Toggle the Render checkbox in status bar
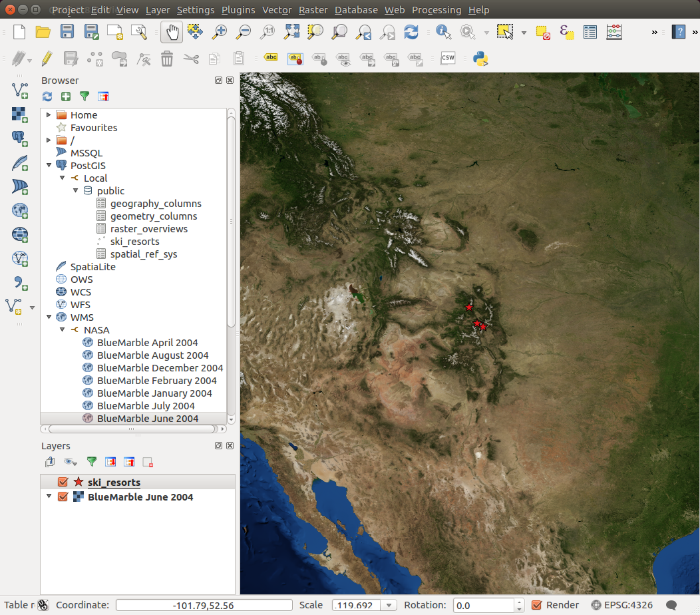 [538, 605]
